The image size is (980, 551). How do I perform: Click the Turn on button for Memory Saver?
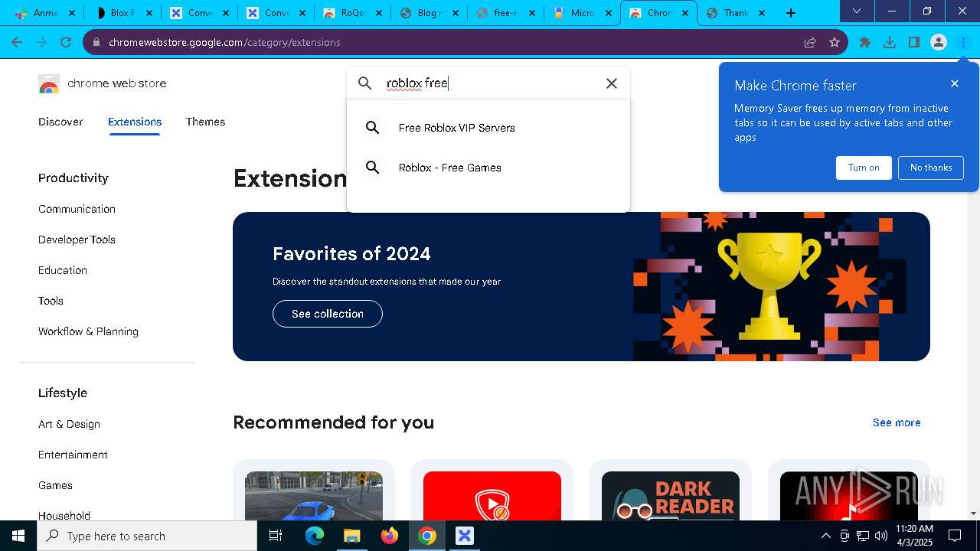[864, 168]
